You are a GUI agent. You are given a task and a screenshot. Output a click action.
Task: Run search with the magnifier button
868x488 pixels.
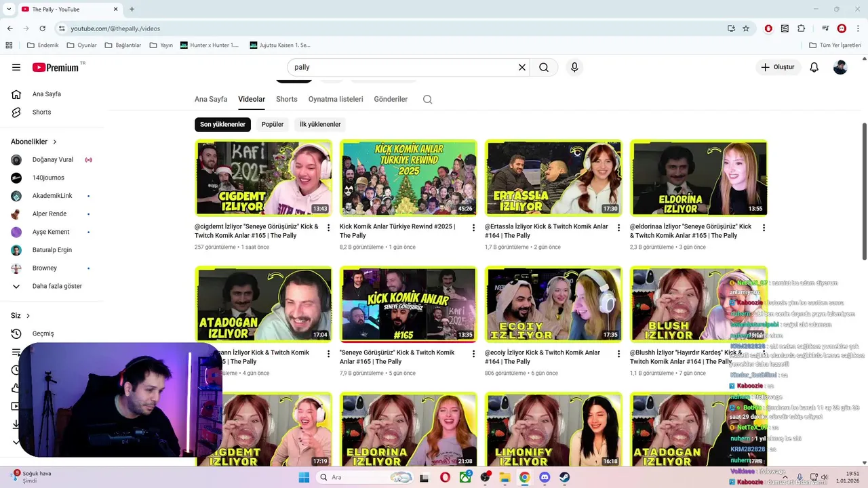544,67
